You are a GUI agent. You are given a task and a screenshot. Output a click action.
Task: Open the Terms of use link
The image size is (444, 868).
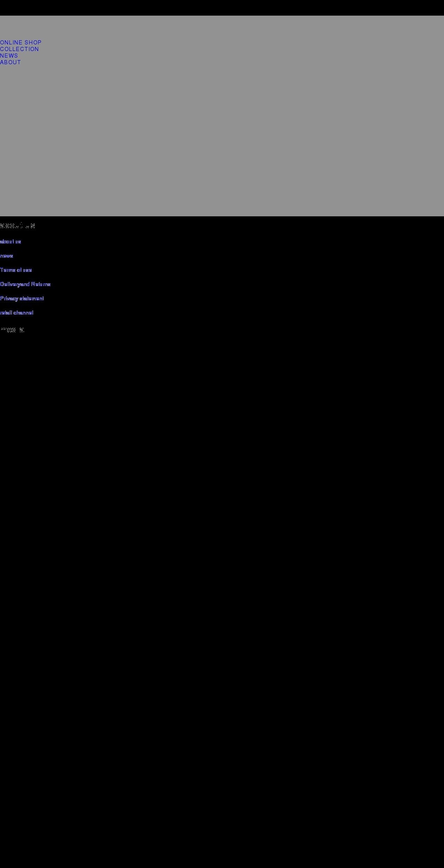point(16,270)
